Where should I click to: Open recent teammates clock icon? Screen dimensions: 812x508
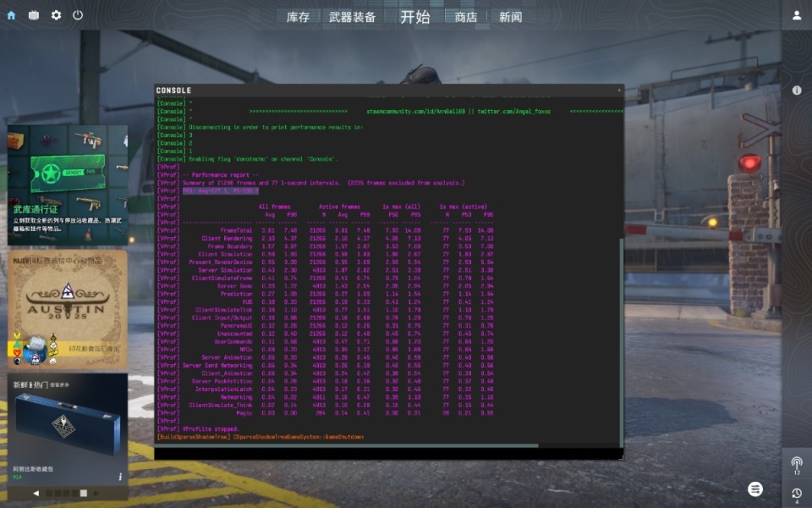click(797, 494)
